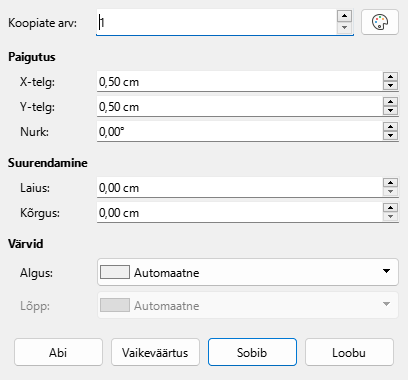This screenshot has height=380, width=408.
Task: Decrease Nurk angle with down arrow
Action: pyautogui.click(x=390, y=136)
